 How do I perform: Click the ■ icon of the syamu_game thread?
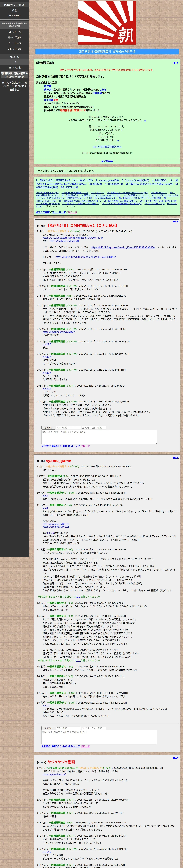pyautogui.click(x=174, y=457)
